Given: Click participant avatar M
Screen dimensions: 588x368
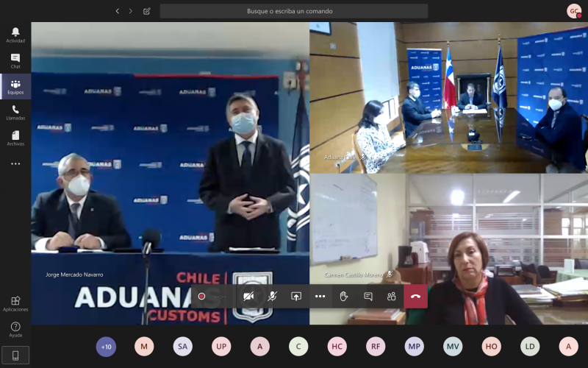Looking at the screenshot, I should click(144, 347).
